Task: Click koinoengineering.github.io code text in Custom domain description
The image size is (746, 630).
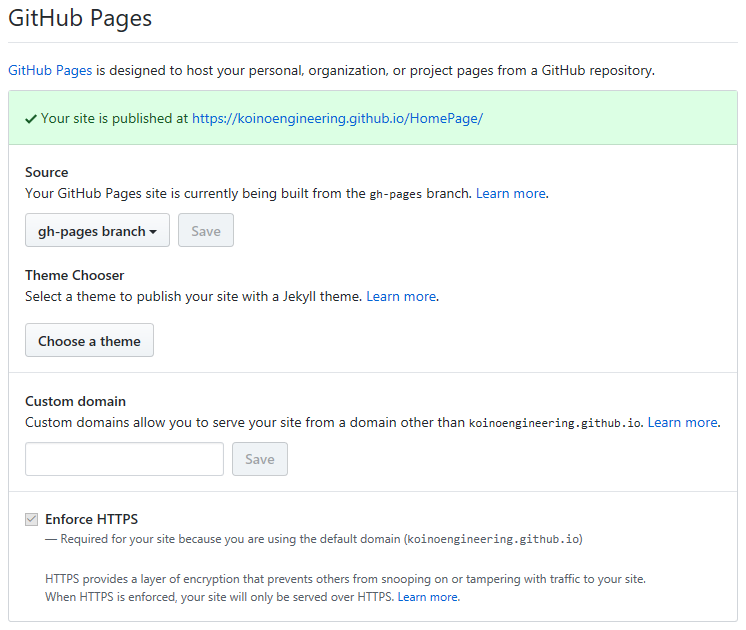Action: pos(555,423)
